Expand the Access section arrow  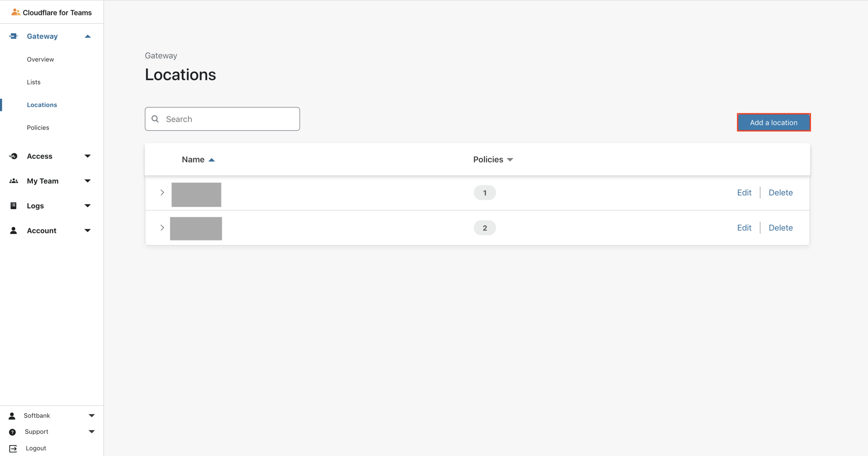point(88,156)
